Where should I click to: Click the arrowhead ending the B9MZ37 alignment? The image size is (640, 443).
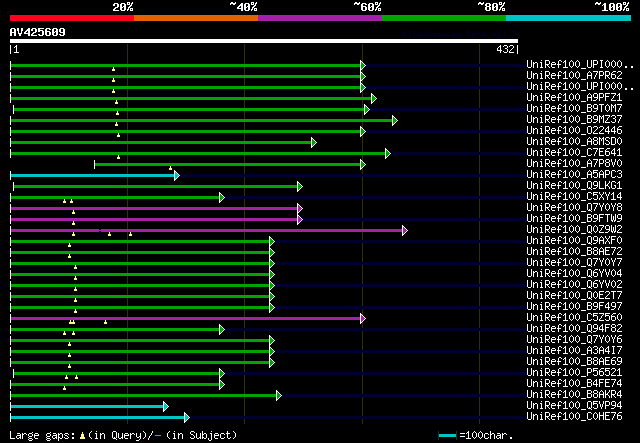pos(394,120)
